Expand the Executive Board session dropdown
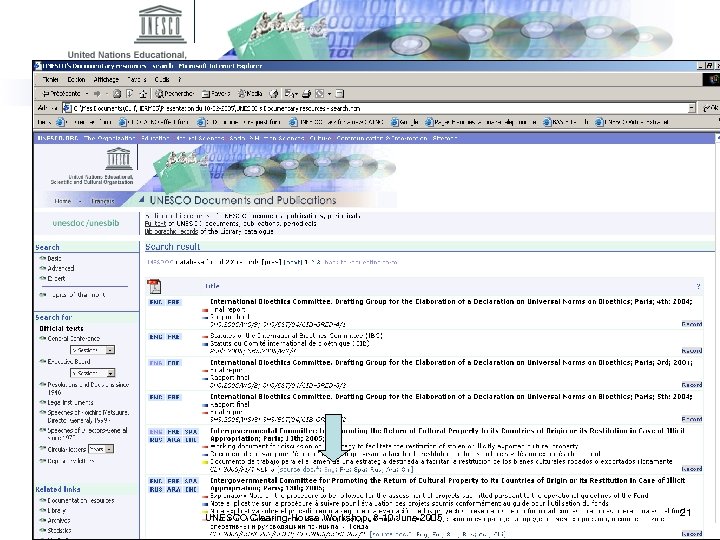 [110, 373]
